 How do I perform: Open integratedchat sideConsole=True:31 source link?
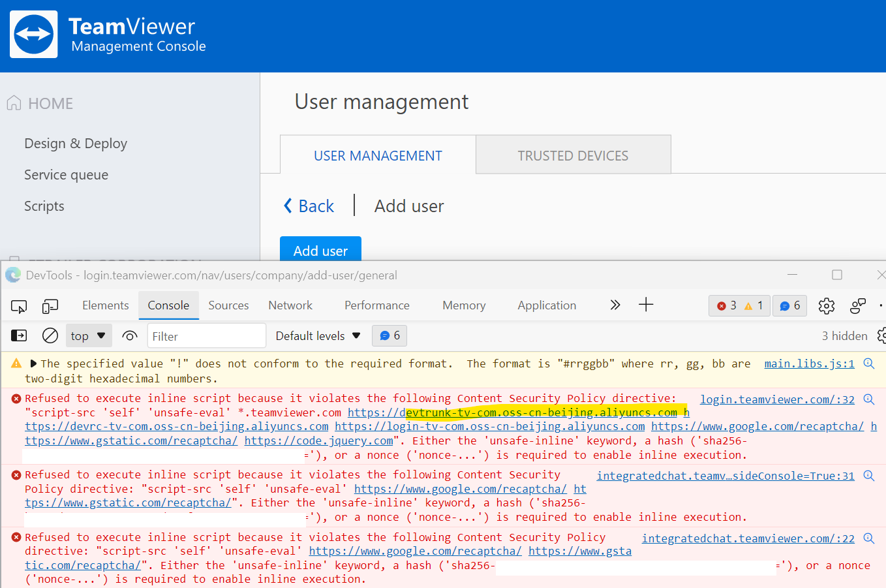tap(726, 476)
